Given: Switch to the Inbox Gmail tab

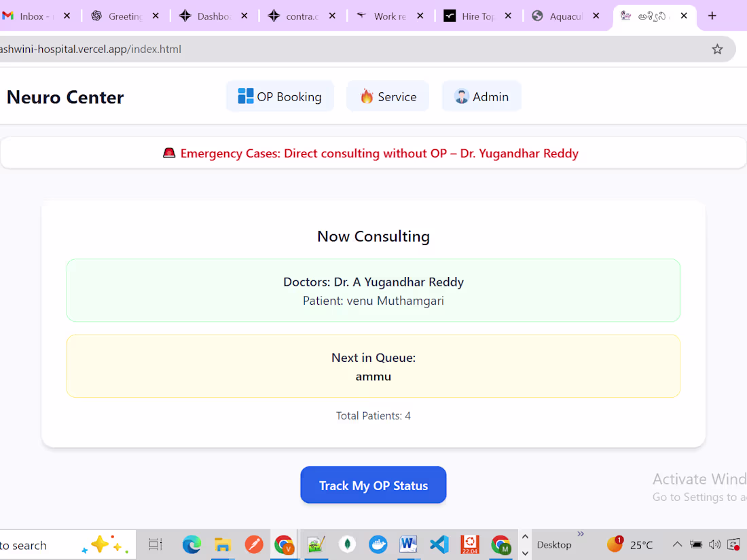Looking at the screenshot, I should (29, 16).
